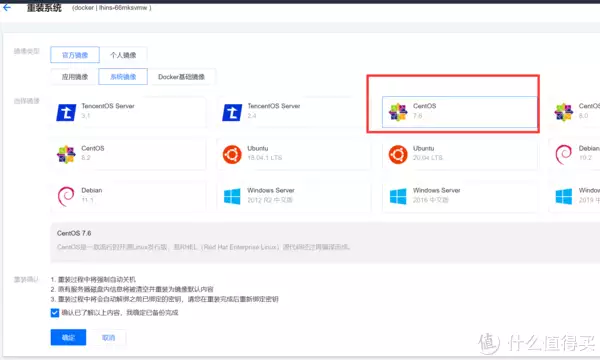The width and height of the screenshot is (600, 360).
Task: Choose TencentOS Server 2.4 image icon
Action: (232, 112)
